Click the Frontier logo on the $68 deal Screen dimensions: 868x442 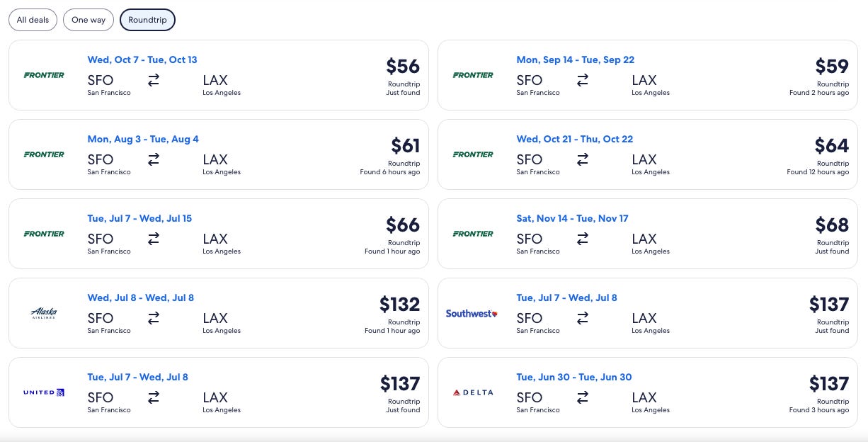click(x=473, y=234)
